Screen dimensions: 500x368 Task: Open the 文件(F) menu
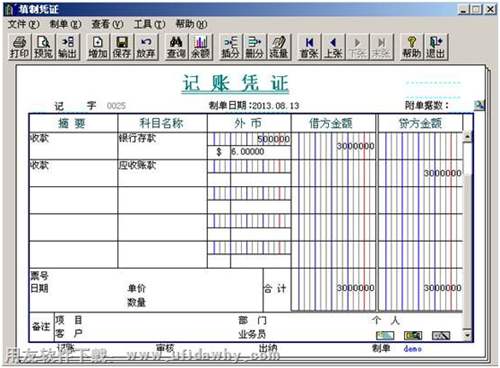(x=23, y=24)
